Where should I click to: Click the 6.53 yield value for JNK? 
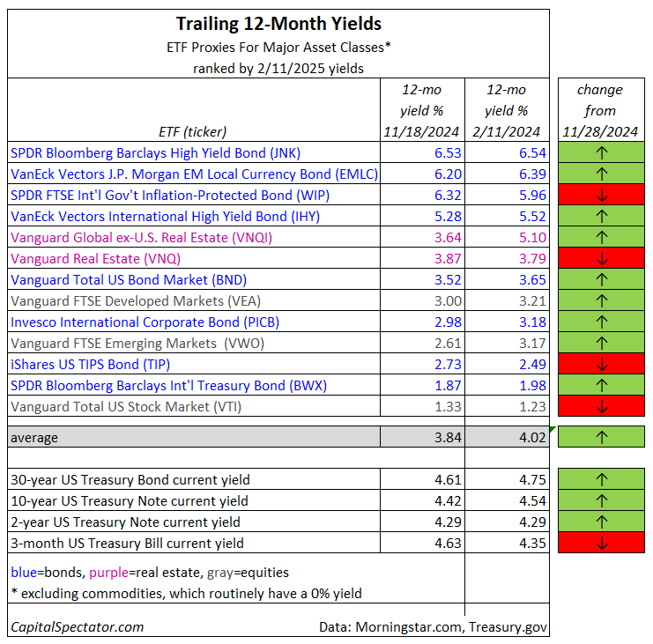(x=448, y=152)
